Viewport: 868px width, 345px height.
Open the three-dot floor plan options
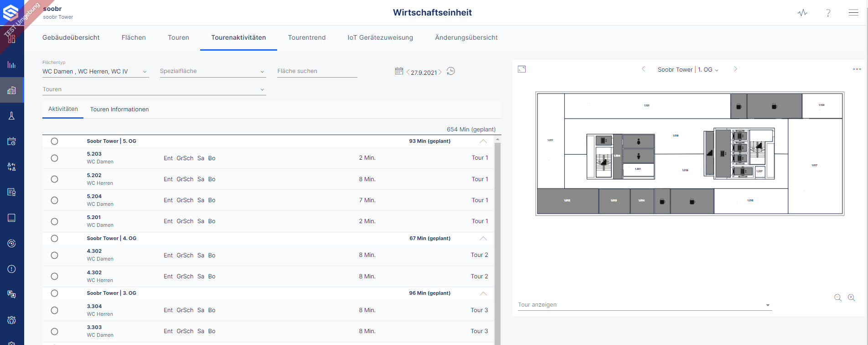click(857, 69)
